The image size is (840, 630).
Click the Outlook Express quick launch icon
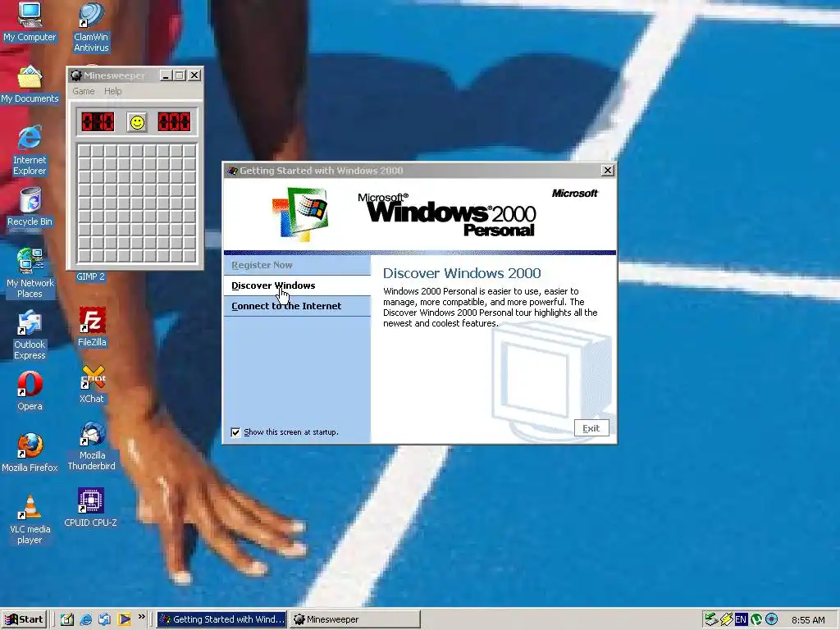tap(104, 619)
